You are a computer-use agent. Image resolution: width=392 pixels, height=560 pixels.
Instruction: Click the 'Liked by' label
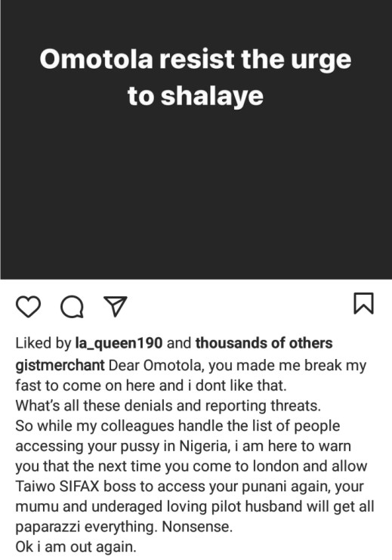tap(44, 343)
